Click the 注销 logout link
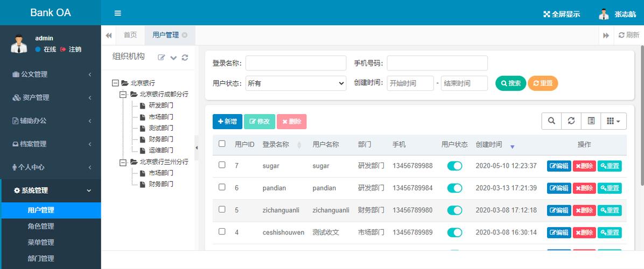This screenshot has width=644, height=269. point(71,49)
